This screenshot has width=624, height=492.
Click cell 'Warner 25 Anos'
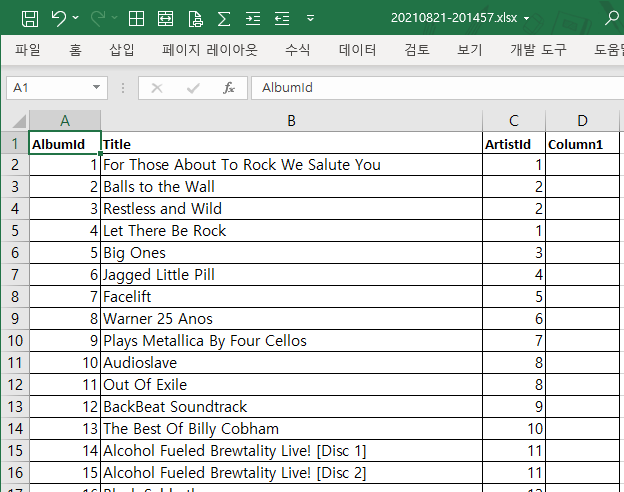[291, 319]
